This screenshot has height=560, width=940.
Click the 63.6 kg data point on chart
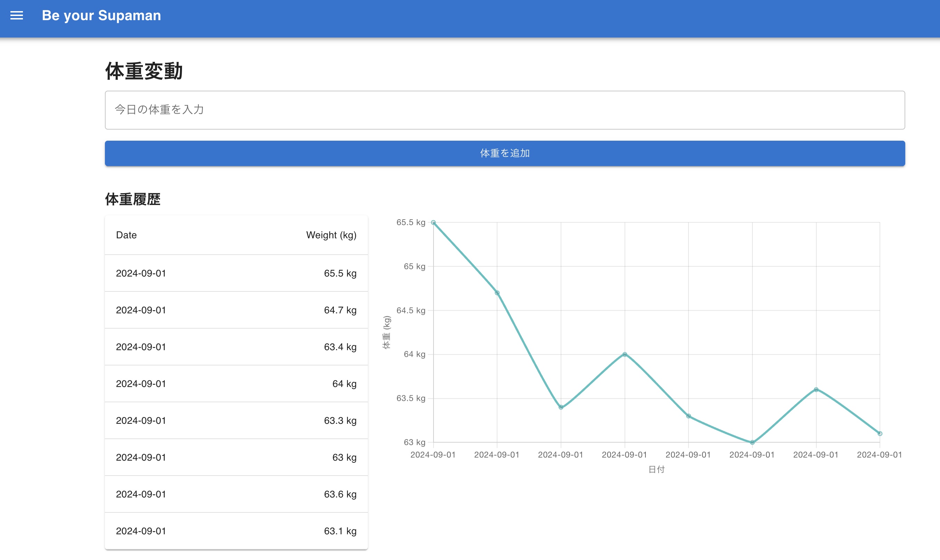pyautogui.click(x=816, y=389)
